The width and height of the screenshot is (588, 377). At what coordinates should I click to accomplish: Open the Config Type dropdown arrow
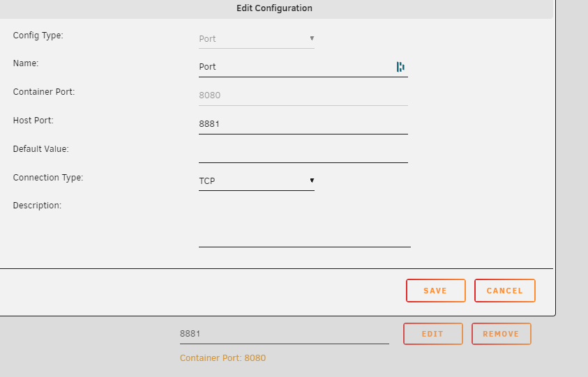point(312,38)
